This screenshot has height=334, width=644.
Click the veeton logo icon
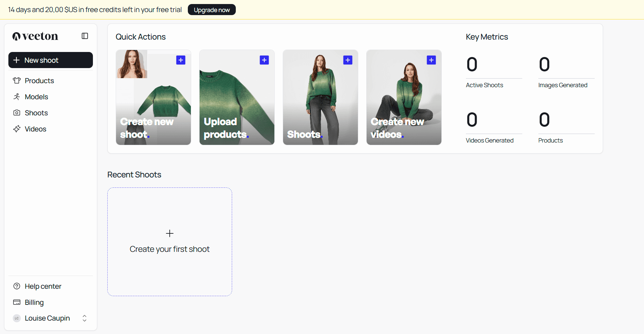pos(16,36)
